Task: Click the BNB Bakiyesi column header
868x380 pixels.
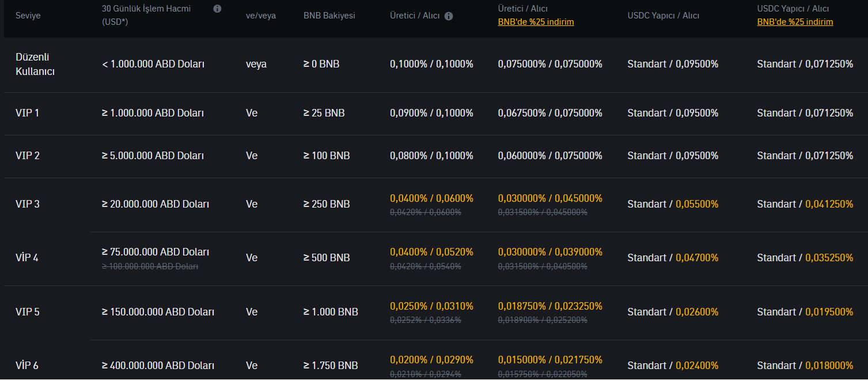Action: point(329,16)
